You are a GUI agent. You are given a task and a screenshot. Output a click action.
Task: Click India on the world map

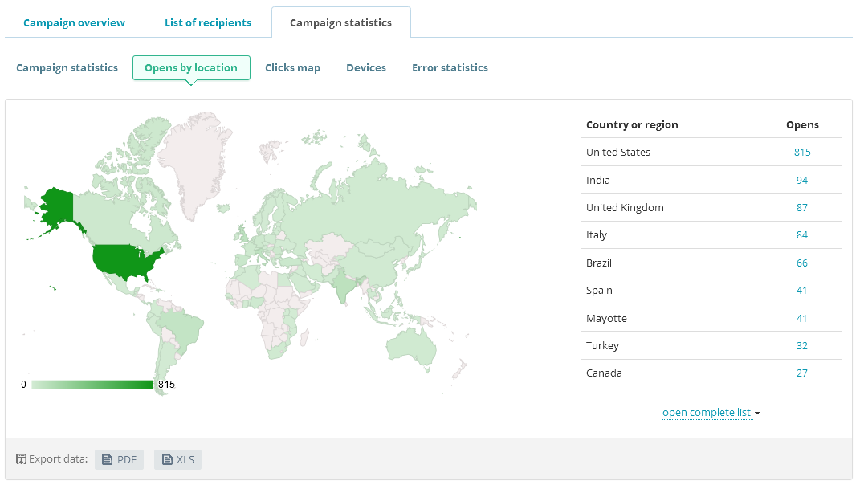tap(343, 285)
